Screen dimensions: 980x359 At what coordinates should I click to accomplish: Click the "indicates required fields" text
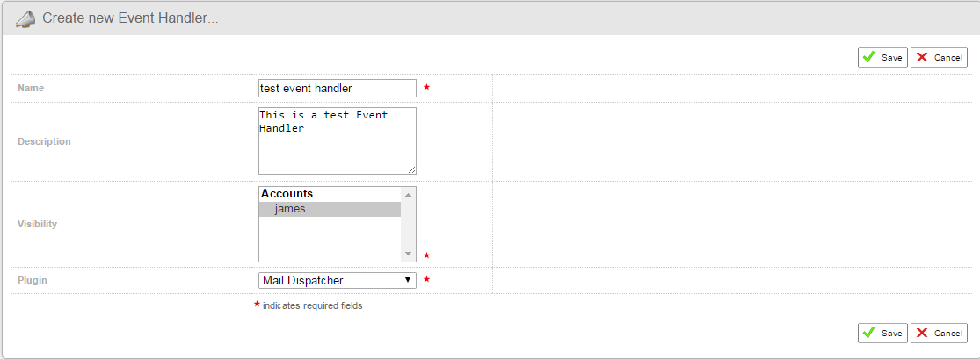(312, 306)
